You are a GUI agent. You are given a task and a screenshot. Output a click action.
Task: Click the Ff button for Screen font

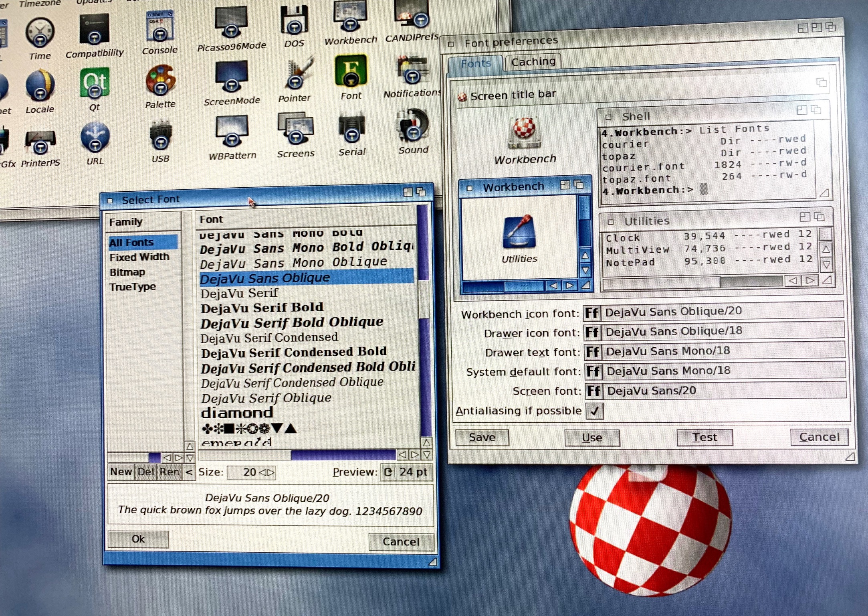click(x=593, y=391)
